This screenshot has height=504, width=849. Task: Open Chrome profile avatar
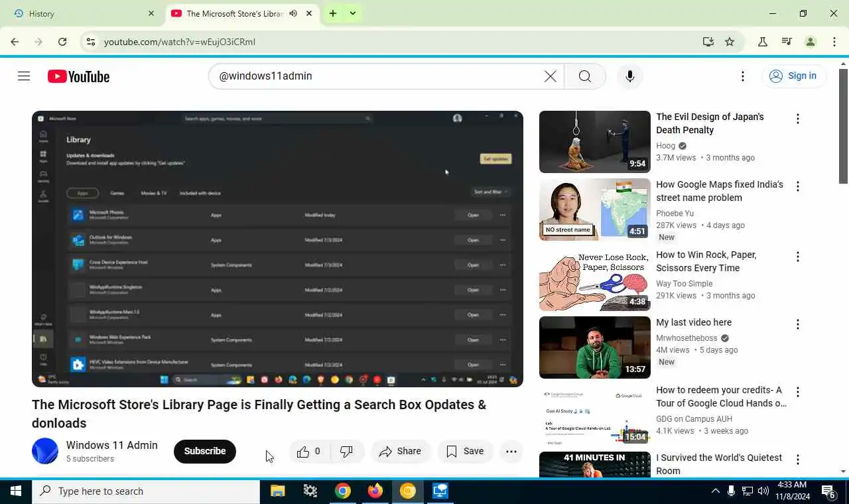pos(811,42)
